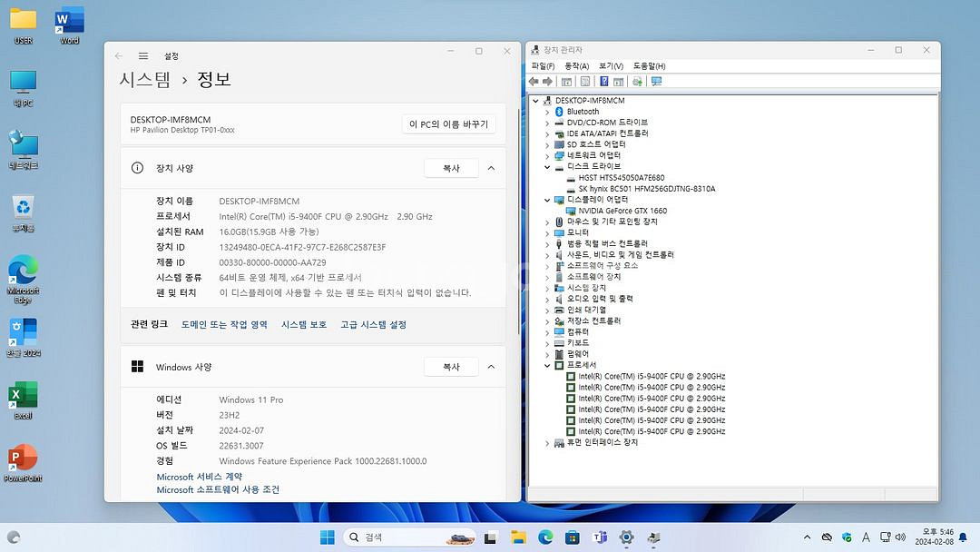Collapse the 프로세서 node

[547, 365]
